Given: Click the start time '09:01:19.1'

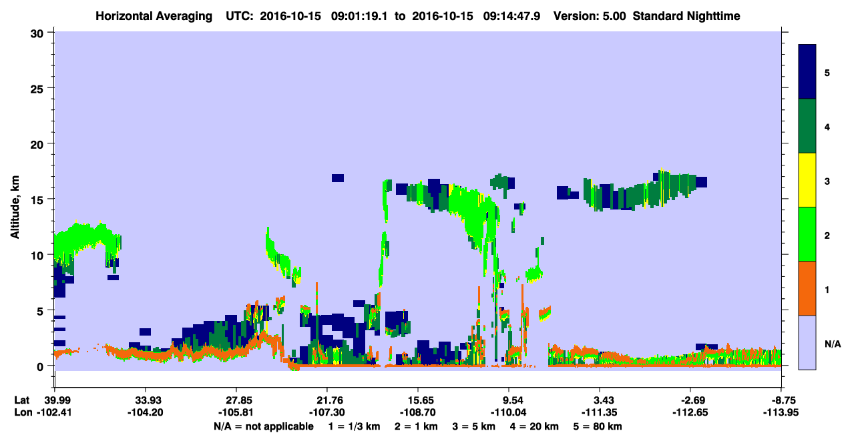Looking at the screenshot, I should coord(360,15).
